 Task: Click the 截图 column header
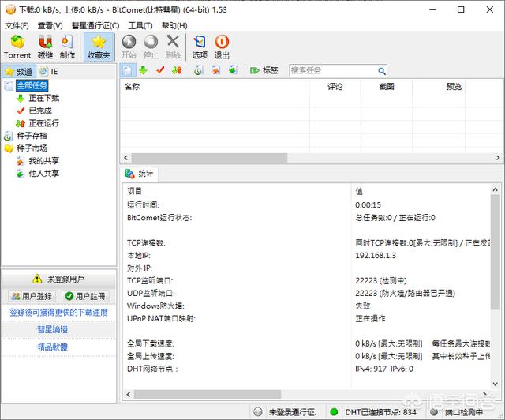coord(387,86)
